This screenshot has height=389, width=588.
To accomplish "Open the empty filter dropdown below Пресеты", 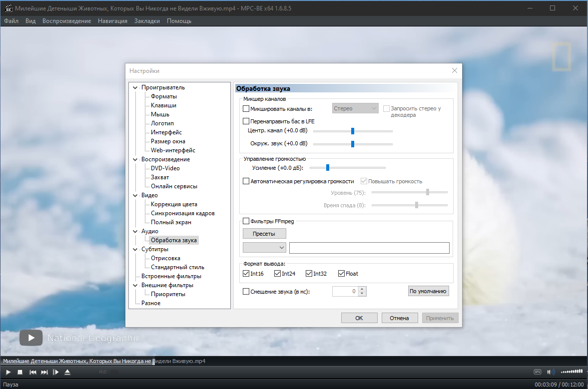I will click(x=264, y=247).
